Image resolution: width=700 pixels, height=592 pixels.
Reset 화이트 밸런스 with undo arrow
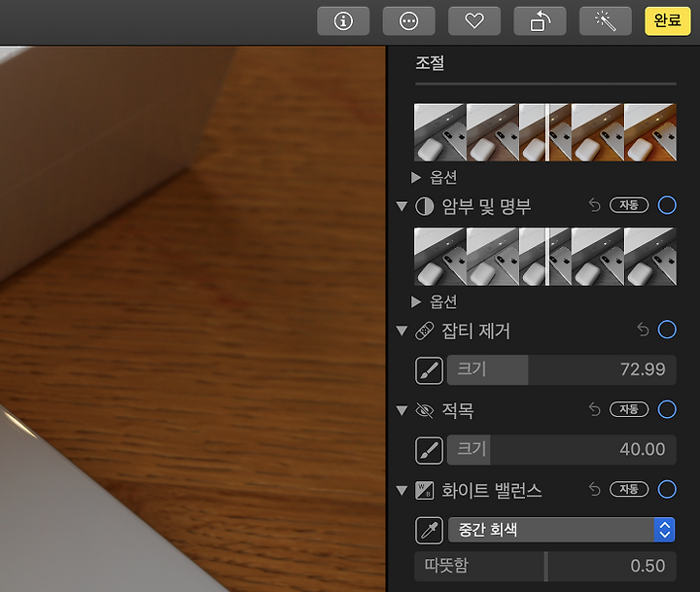click(x=594, y=489)
